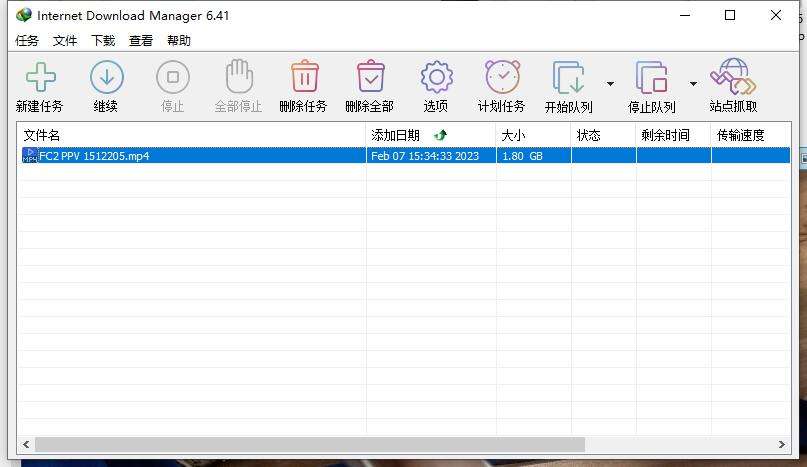Open the 下载 menu
This screenshot has height=467, width=807.
[103, 40]
